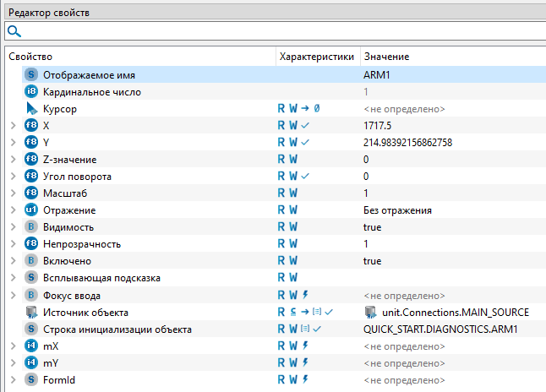The image size is (546, 392).
Task: Click the B icon beside Видимость
Action: tap(31, 227)
